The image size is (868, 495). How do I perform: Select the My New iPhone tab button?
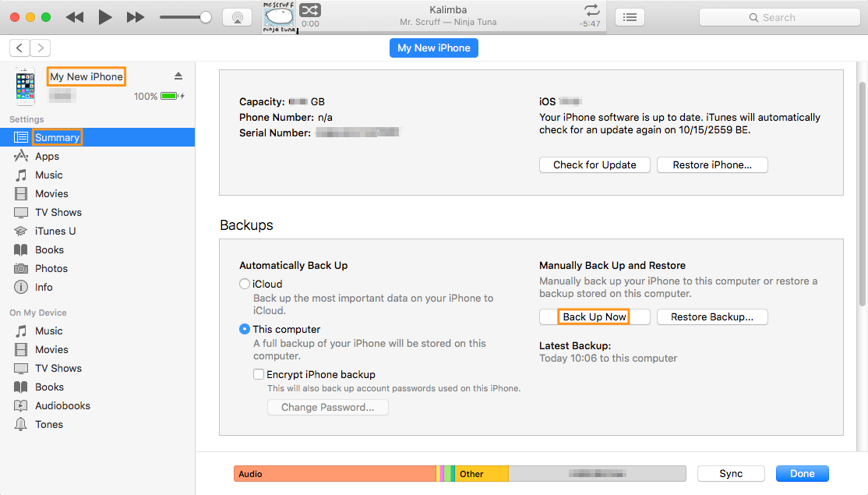tap(434, 48)
